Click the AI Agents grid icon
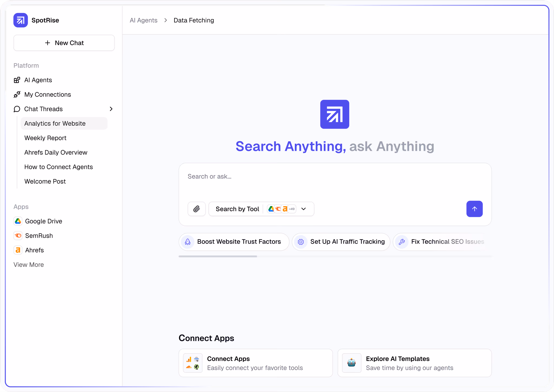554x392 pixels. (17, 80)
